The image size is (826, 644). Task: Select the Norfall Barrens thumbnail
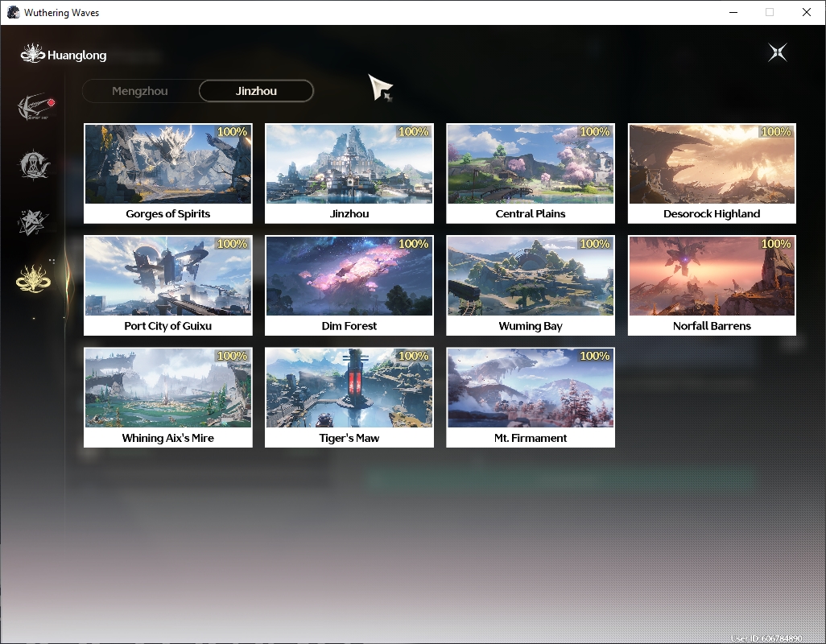712,286
